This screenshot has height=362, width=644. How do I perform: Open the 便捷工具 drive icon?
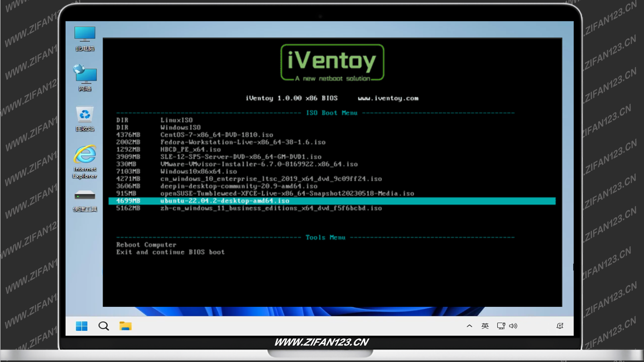85,201
